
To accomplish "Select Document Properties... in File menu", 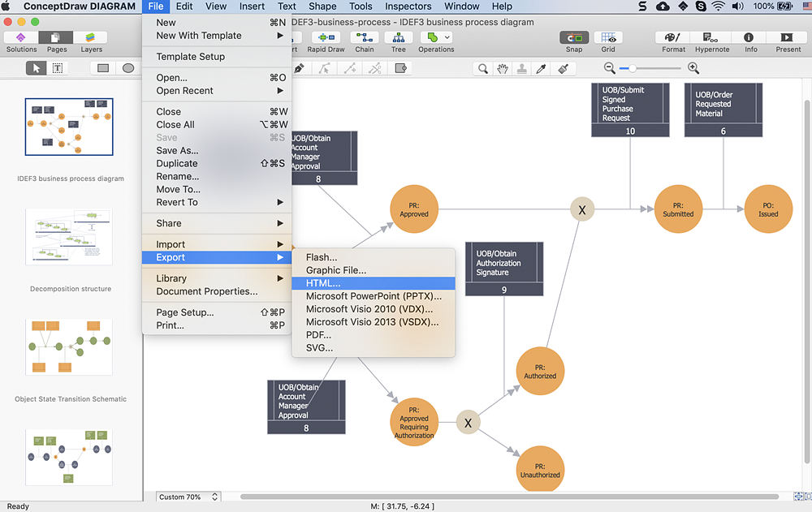I will [206, 291].
